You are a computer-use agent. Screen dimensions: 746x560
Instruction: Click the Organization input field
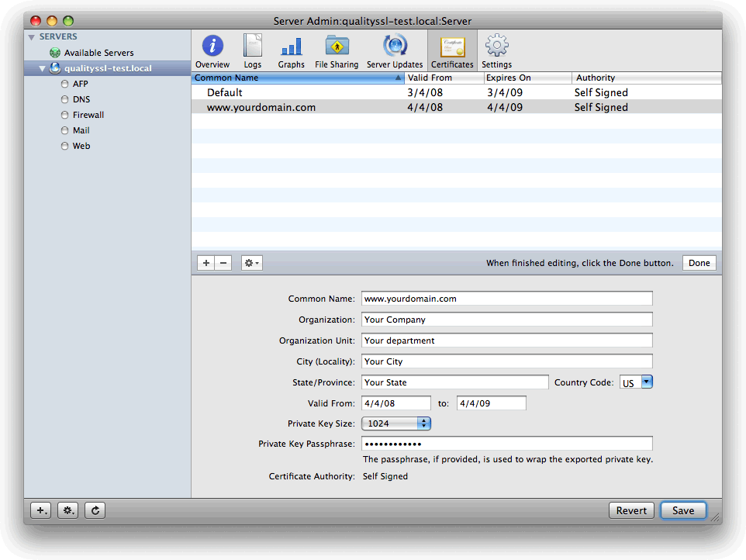click(x=506, y=320)
